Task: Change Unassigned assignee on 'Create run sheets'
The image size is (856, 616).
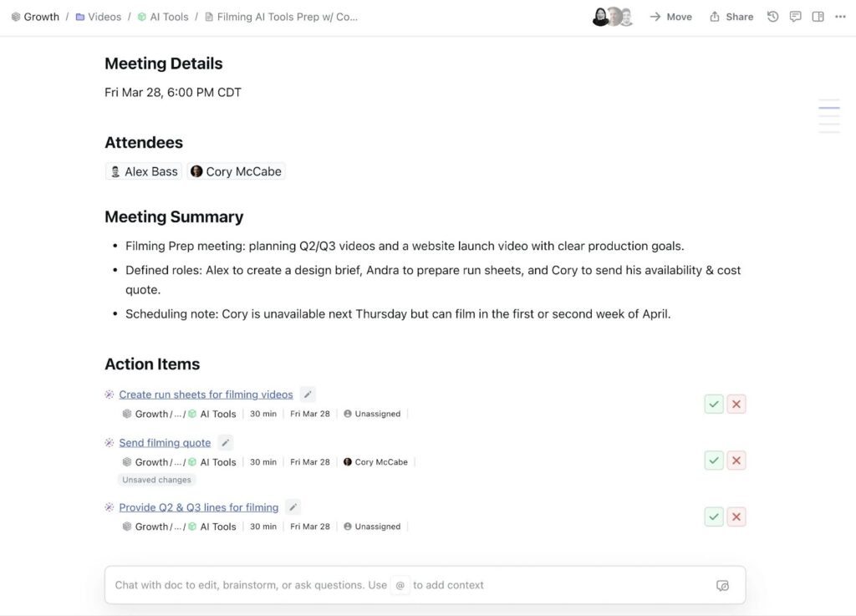Action: click(372, 414)
